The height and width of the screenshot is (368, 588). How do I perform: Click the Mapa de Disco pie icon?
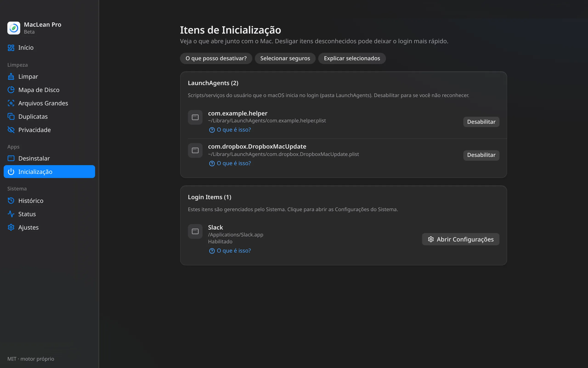(11, 90)
